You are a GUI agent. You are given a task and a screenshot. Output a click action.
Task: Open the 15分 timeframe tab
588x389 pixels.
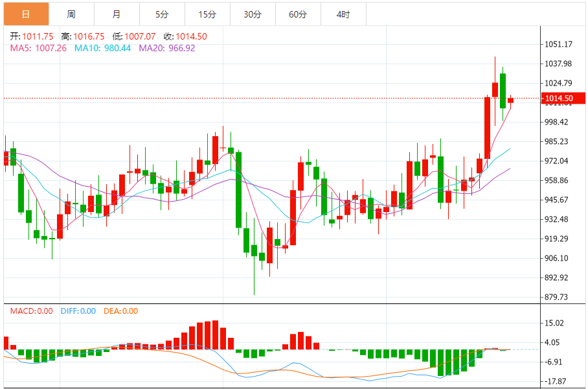(x=208, y=14)
